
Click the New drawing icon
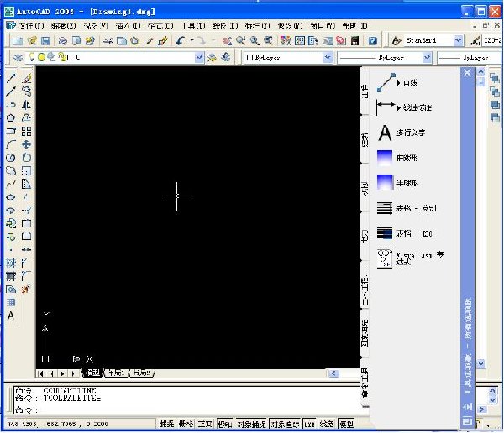pyautogui.click(x=18, y=41)
